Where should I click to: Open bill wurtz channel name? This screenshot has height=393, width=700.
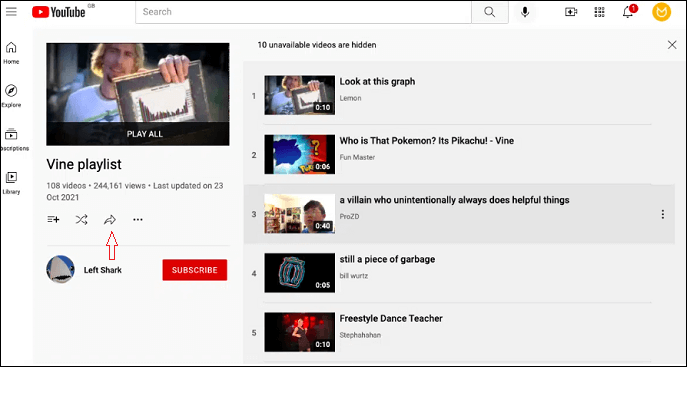click(x=354, y=276)
